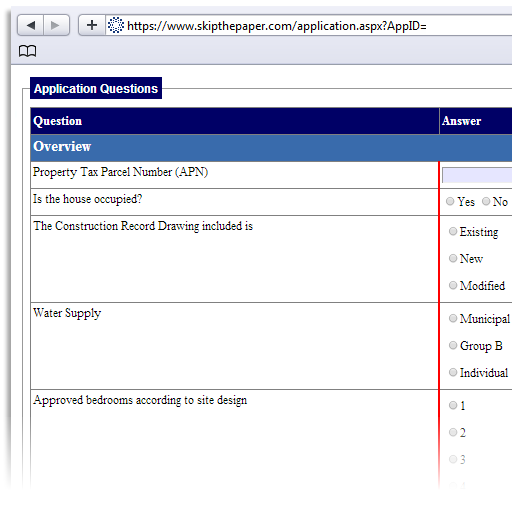Viewport: 512px width, 510px height.
Task: Open the bookmarks book icon
Action: tap(27, 51)
